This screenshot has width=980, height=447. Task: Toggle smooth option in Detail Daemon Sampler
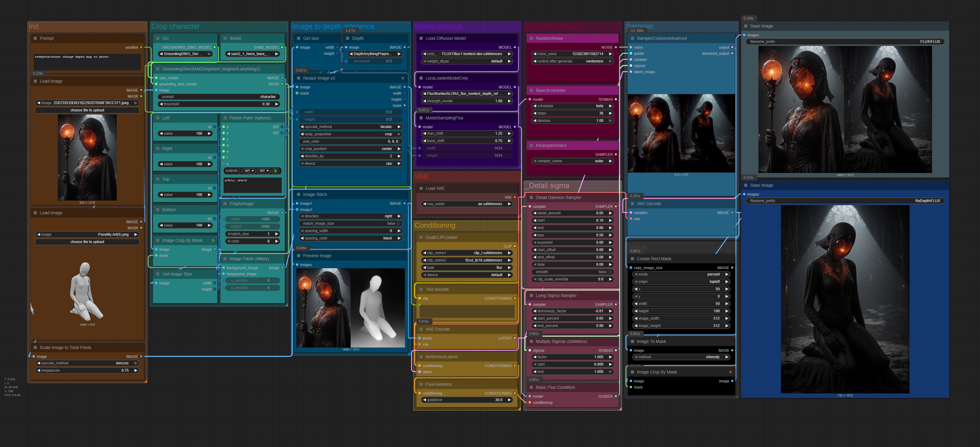point(609,272)
